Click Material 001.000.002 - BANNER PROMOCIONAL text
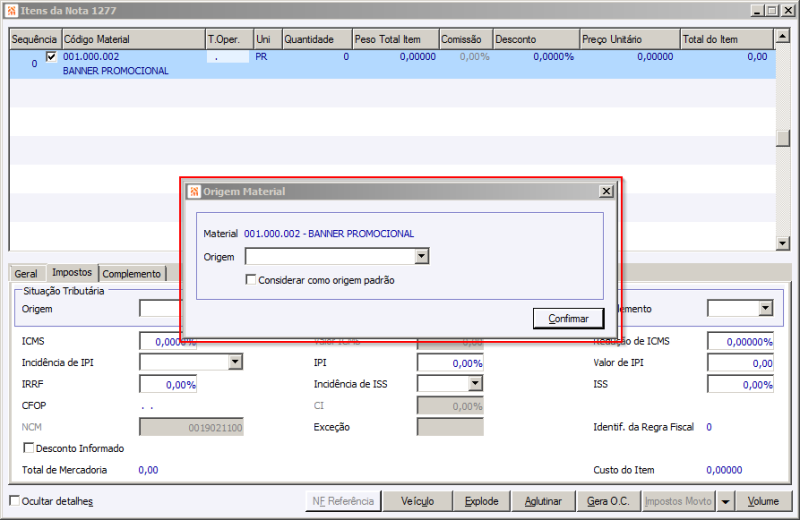Screen dimensions: 800x520 tap(329, 234)
